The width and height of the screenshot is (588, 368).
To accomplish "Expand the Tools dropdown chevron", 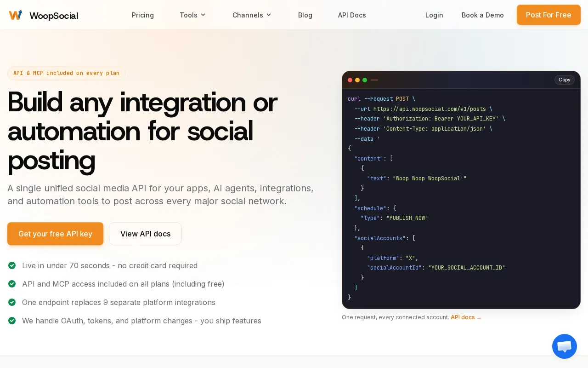I will click(x=203, y=15).
